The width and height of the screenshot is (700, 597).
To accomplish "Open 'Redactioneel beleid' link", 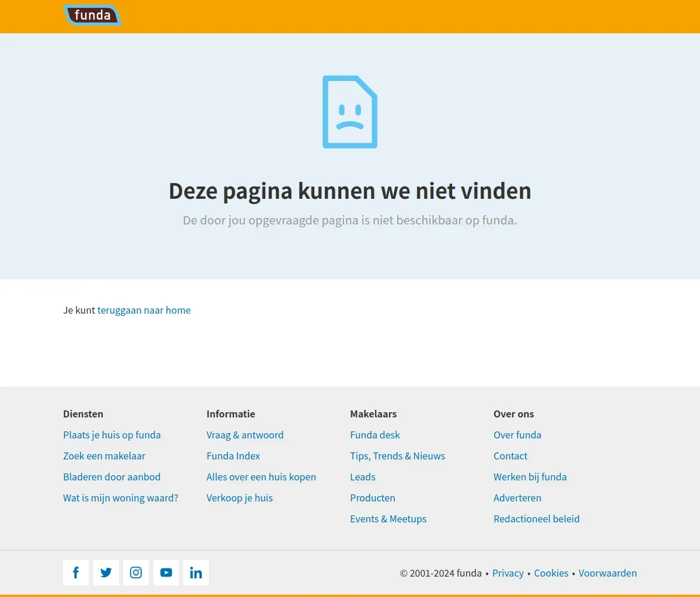I will coord(537,519).
